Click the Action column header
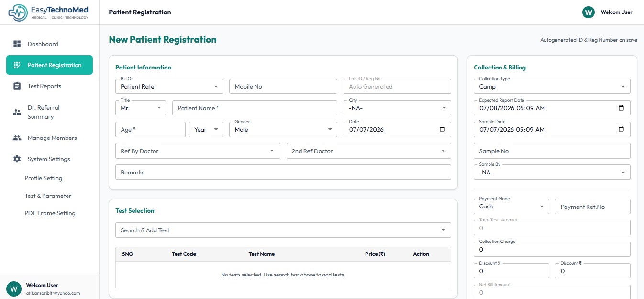The width and height of the screenshot is (644, 299). point(421,254)
